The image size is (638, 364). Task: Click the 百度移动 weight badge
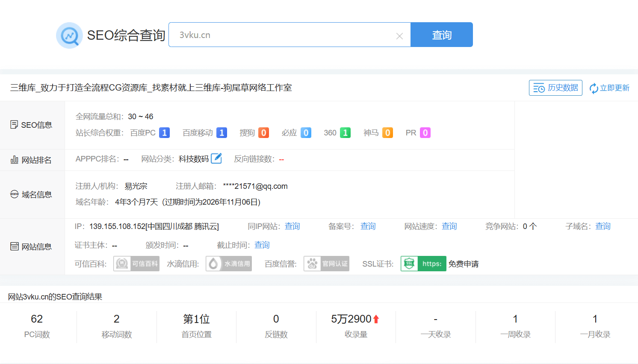click(x=222, y=133)
